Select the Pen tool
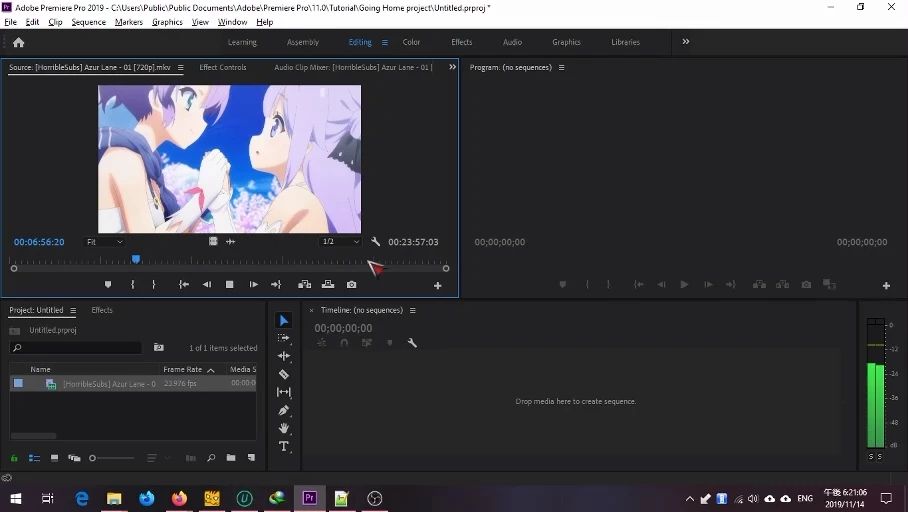Screen dimensions: 908x512 coord(284,411)
